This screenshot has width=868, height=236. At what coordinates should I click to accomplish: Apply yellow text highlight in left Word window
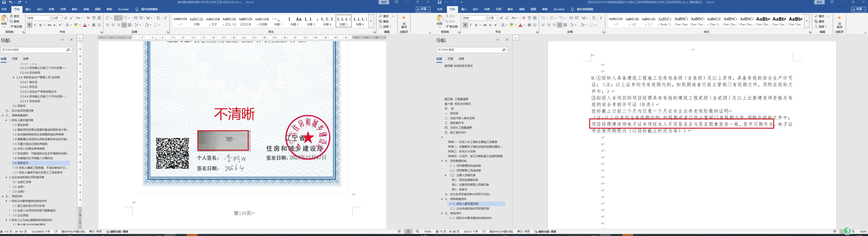[x=76, y=25]
